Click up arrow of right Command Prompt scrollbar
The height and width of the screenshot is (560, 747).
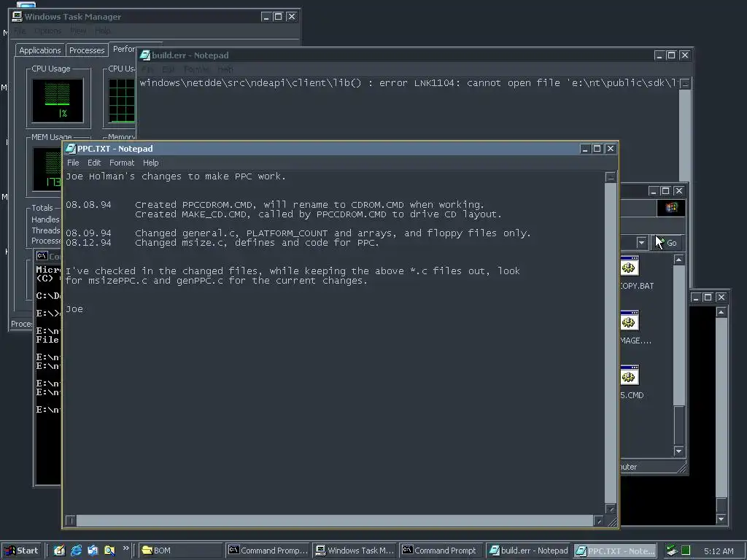721,312
